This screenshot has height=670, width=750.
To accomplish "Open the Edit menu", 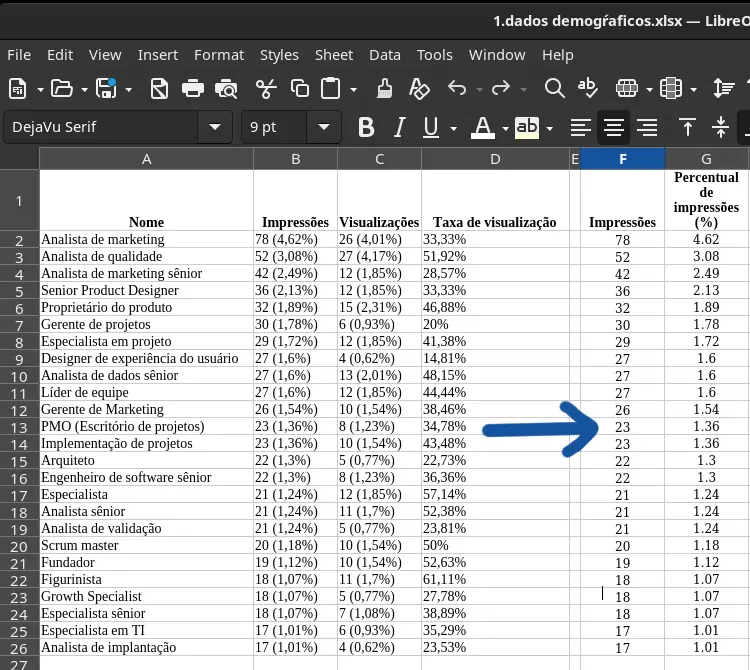I will point(60,55).
